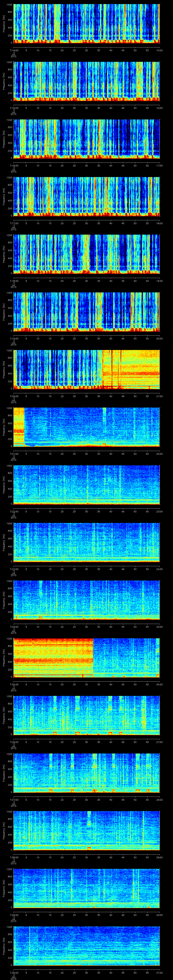Select the spectrogram panel starting at 7:15:00
173x980 pixels.
pos(87,81)
